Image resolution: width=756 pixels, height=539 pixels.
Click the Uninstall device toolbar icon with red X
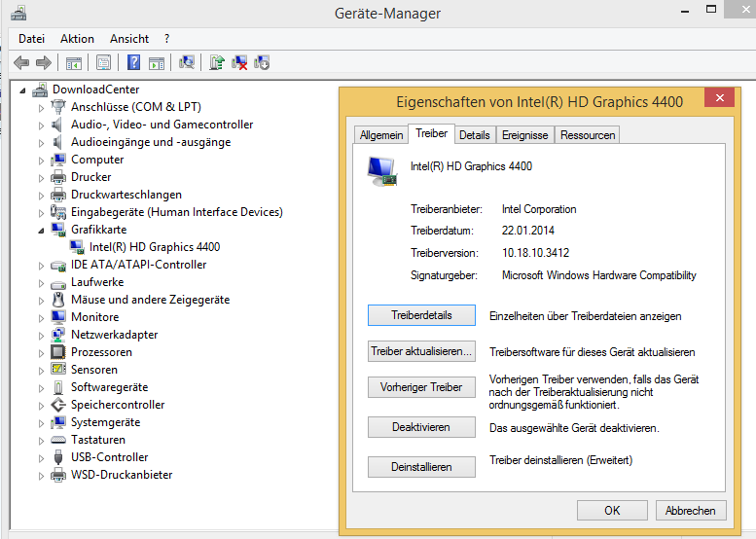pyautogui.click(x=239, y=62)
